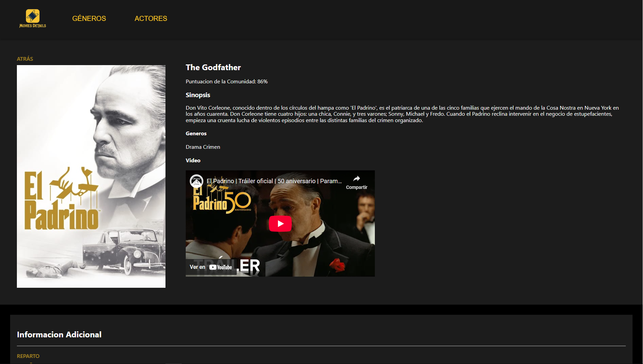Open the GÉNEROS menu item
Screen dimensions: 643x364
[89, 19]
